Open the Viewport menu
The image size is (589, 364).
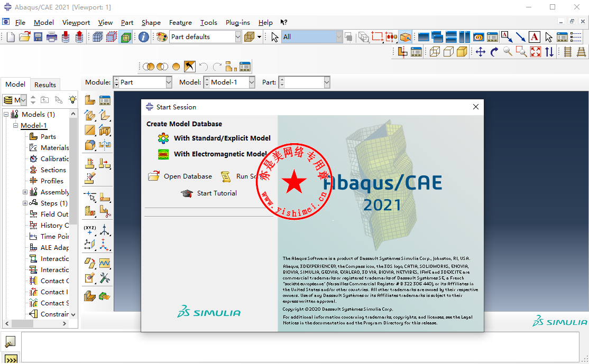pos(76,23)
